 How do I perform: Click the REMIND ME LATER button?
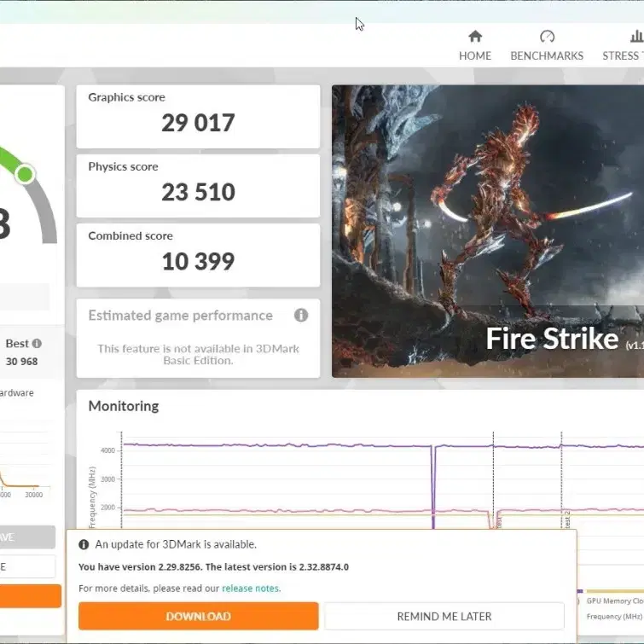point(444,616)
